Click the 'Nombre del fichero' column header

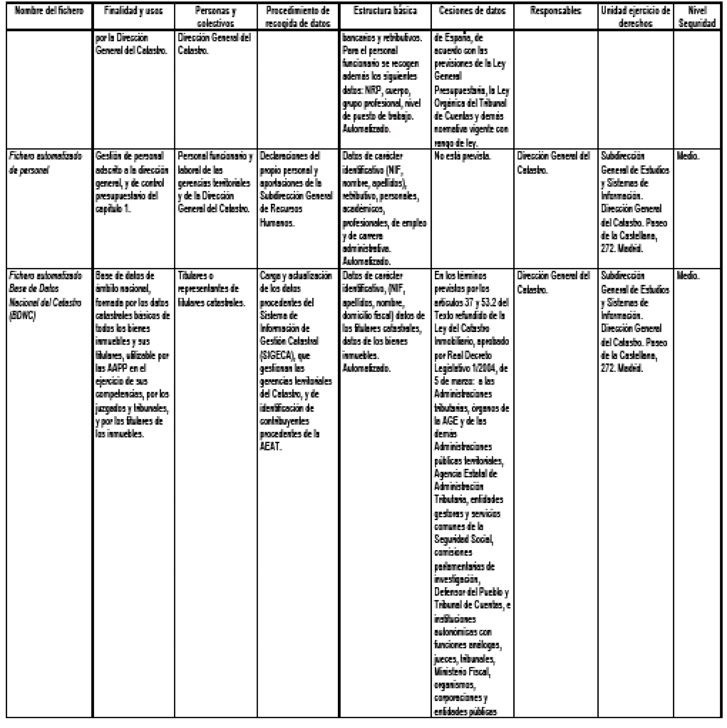(x=49, y=16)
